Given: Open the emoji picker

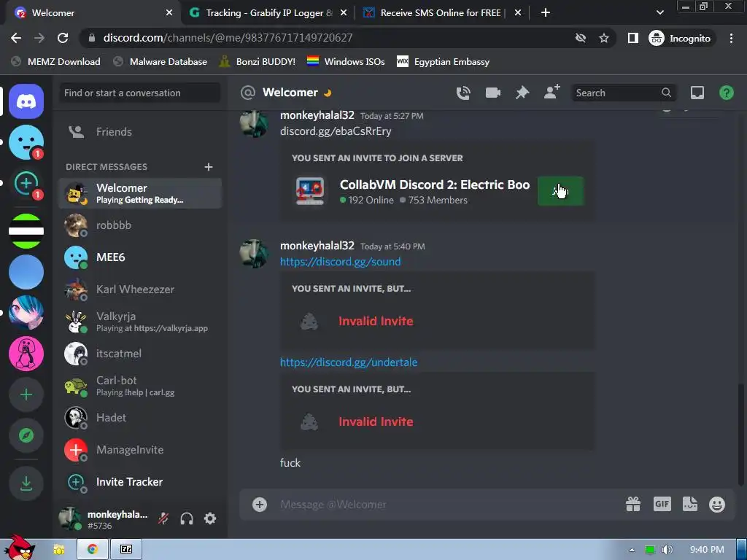Looking at the screenshot, I should (717, 504).
